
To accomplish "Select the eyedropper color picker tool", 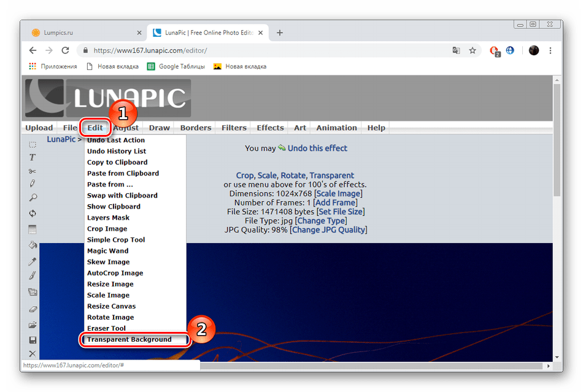I will pyautogui.click(x=33, y=261).
